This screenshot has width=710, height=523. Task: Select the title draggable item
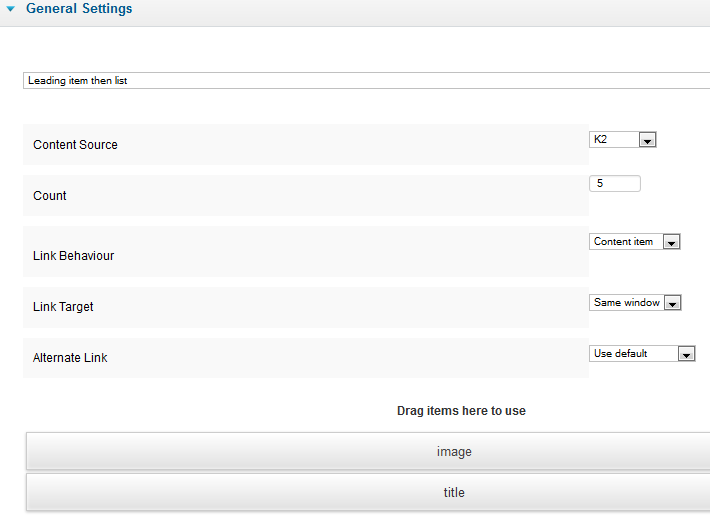coord(368,492)
